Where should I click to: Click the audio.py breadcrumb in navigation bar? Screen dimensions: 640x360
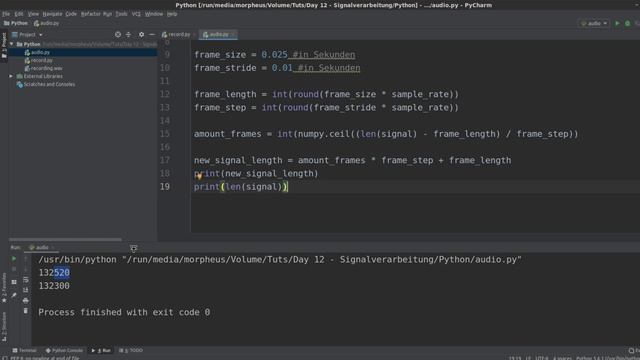click(46, 24)
